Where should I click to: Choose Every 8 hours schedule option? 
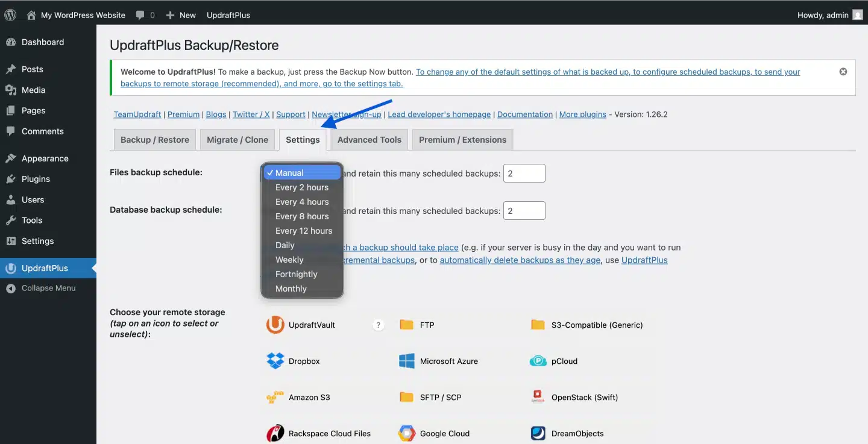(x=302, y=216)
